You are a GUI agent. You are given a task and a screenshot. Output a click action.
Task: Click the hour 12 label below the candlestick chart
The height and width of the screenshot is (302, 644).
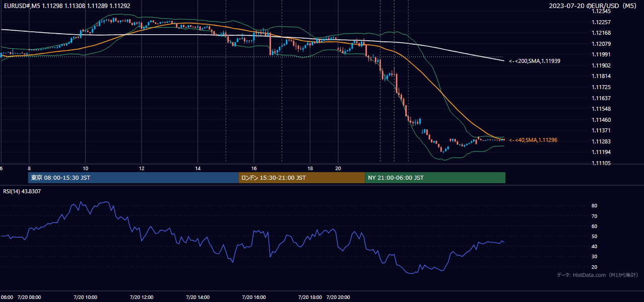coord(142,168)
